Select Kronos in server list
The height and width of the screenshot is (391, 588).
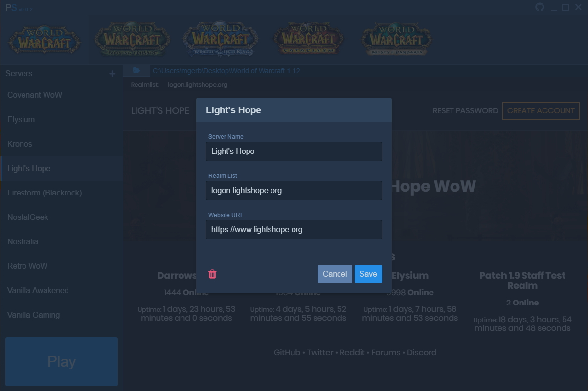click(x=20, y=144)
